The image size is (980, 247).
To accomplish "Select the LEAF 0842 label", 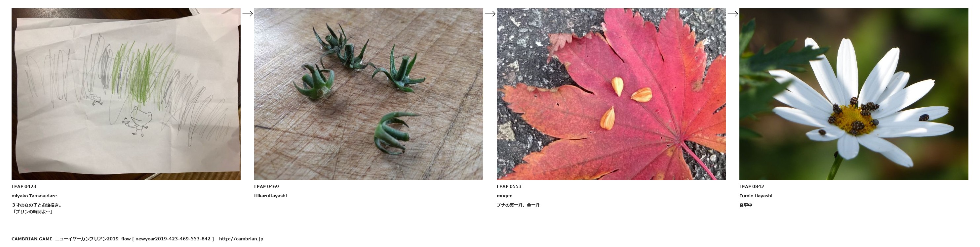I will pyautogui.click(x=752, y=186).
